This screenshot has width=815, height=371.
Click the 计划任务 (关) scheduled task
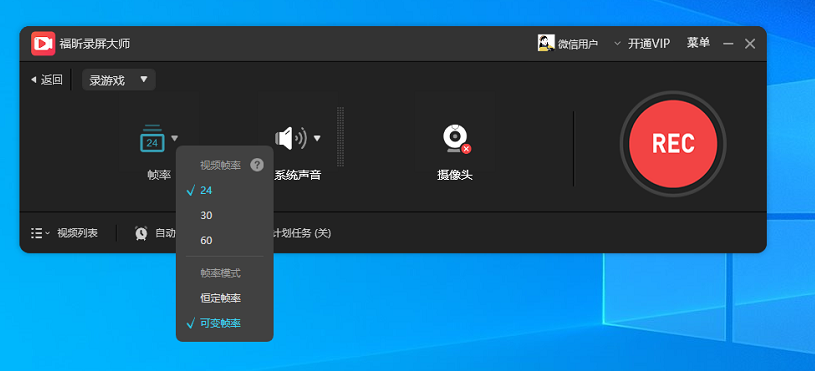[303, 233]
